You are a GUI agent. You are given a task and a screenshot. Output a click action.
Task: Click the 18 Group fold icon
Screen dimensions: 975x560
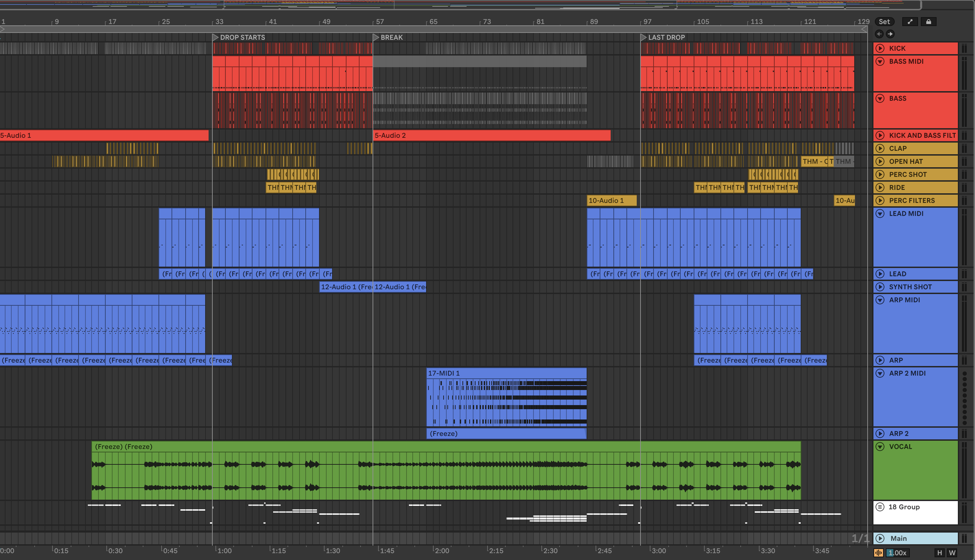(x=880, y=507)
